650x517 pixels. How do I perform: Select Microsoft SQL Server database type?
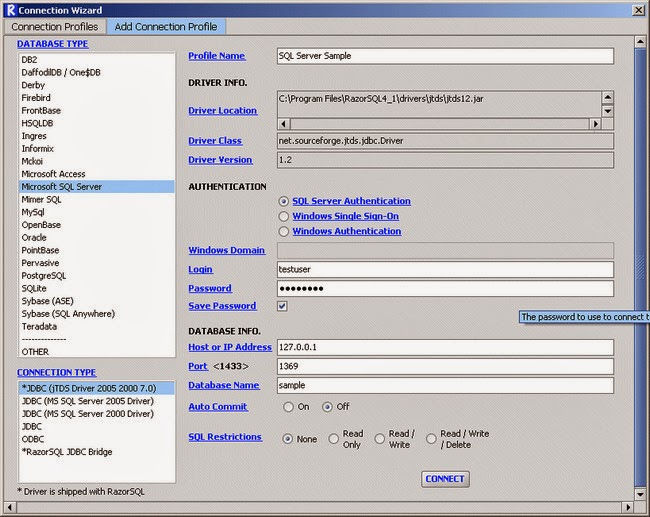97,187
